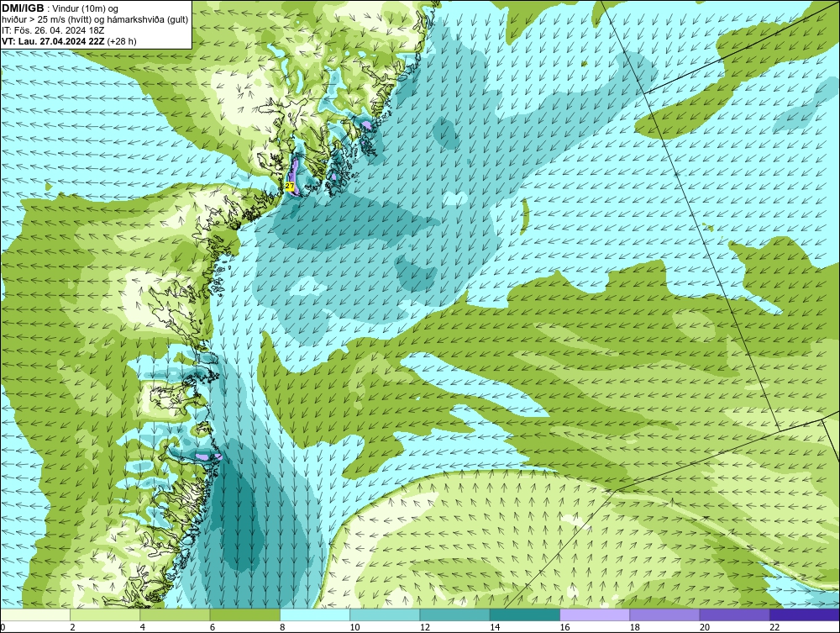This screenshot has width=840, height=633.
Task: Select the 14-16 m/s dark teal swatch
Action: click(524, 615)
